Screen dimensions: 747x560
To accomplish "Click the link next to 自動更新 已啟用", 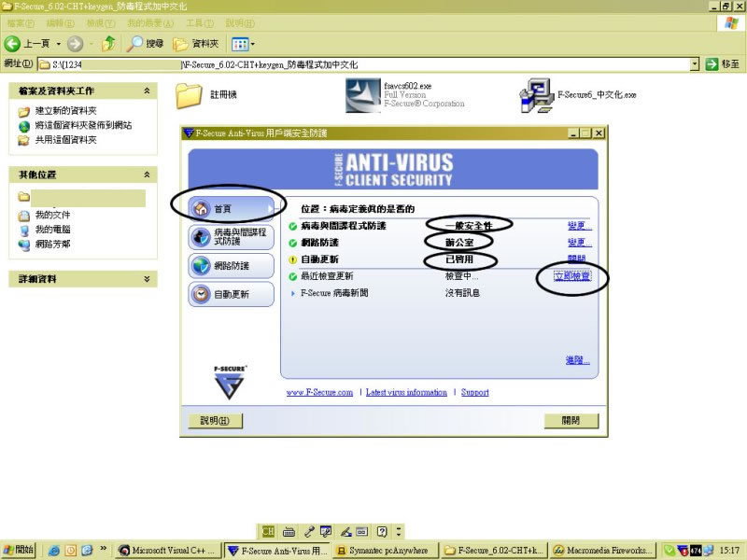I will click(576, 259).
